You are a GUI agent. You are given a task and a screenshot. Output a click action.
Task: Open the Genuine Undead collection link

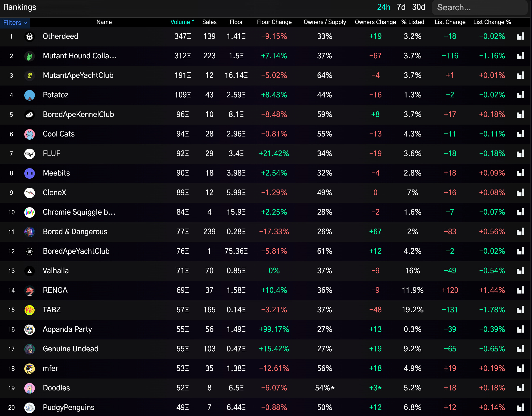[x=71, y=349]
